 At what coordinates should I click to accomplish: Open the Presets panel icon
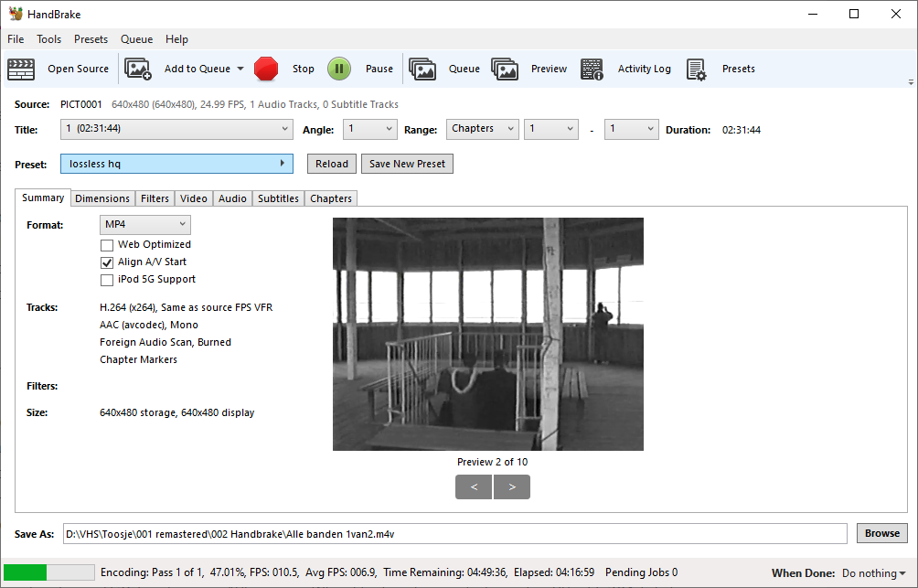[696, 69]
